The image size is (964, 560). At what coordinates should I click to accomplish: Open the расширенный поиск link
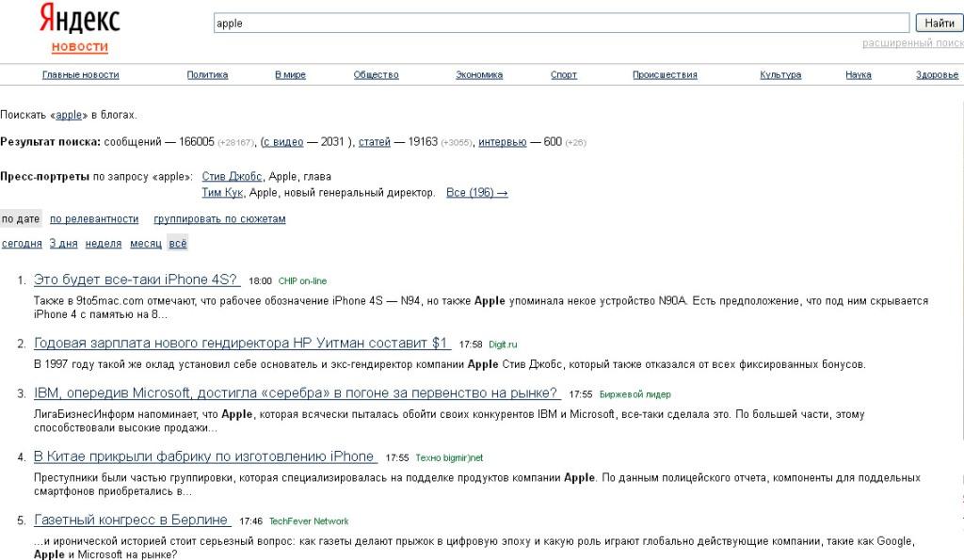pyautogui.click(x=911, y=43)
